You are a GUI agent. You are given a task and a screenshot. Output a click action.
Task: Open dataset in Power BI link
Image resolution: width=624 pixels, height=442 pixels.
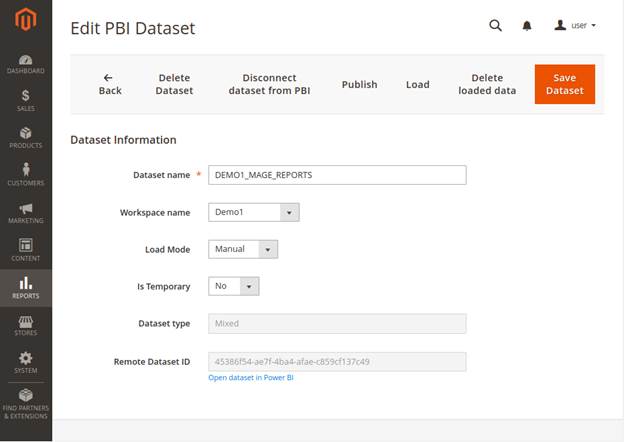[x=251, y=378]
